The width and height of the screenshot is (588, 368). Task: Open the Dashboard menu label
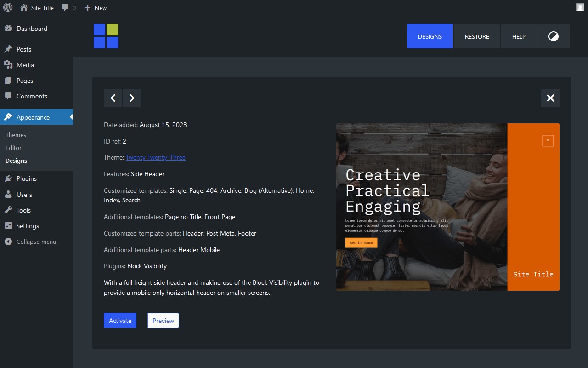pyautogui.click(x=32, y=29)
